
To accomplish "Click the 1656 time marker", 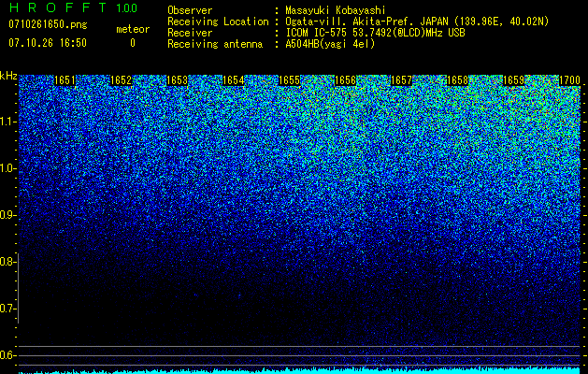I will click(345, 80).
